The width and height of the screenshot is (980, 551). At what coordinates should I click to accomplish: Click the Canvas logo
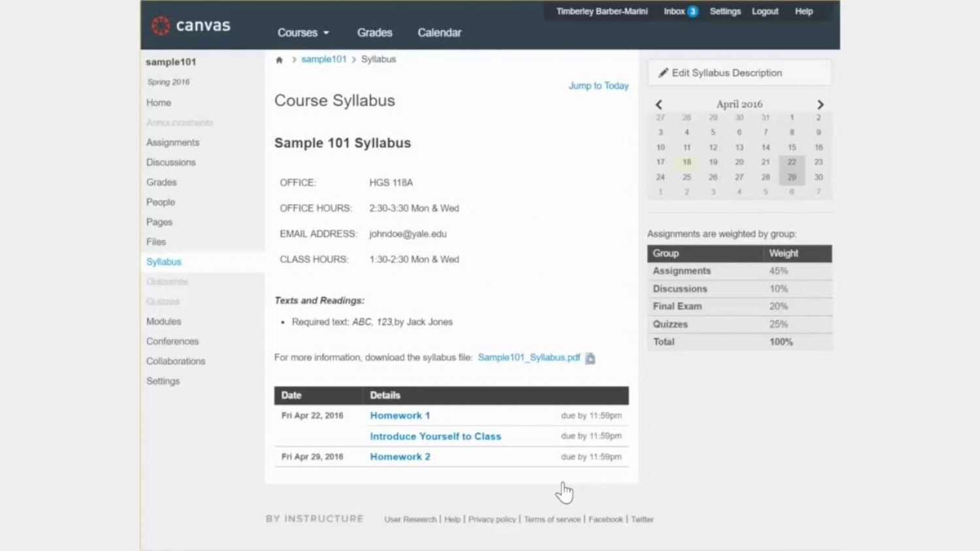coord(191,25)
